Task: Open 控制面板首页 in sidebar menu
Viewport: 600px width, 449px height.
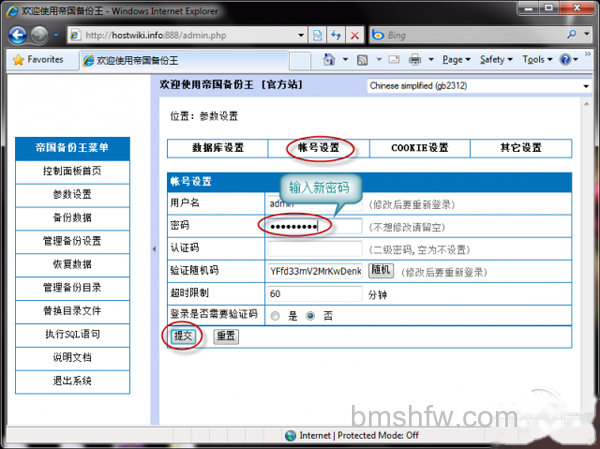Action: (72, 171)
